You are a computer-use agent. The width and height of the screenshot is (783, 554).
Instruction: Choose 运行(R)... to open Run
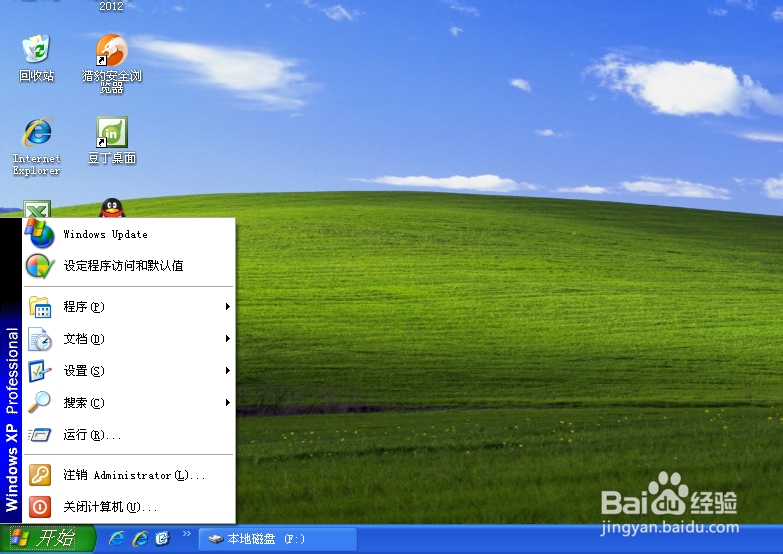coord(129,435)
